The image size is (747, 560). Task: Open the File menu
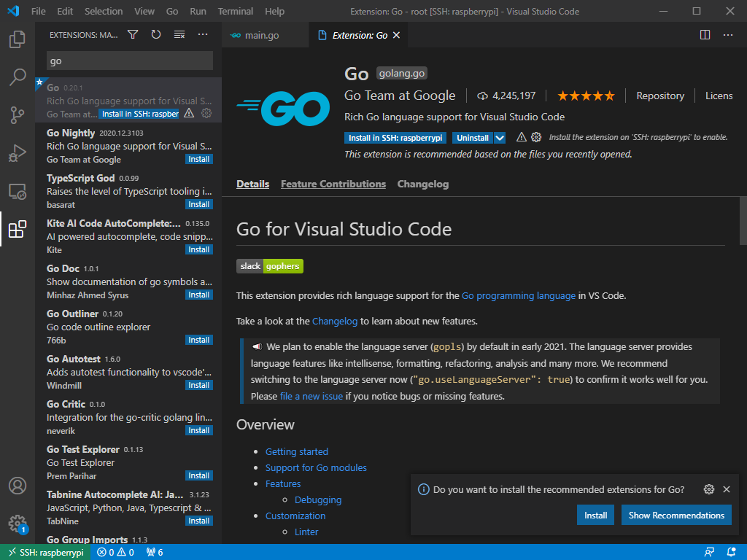click(x=39, y=12)
